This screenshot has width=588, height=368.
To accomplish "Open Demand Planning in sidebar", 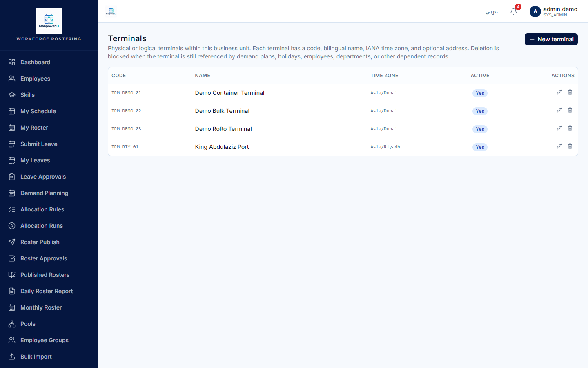I will pyautogui.click(x=49, y=193).
